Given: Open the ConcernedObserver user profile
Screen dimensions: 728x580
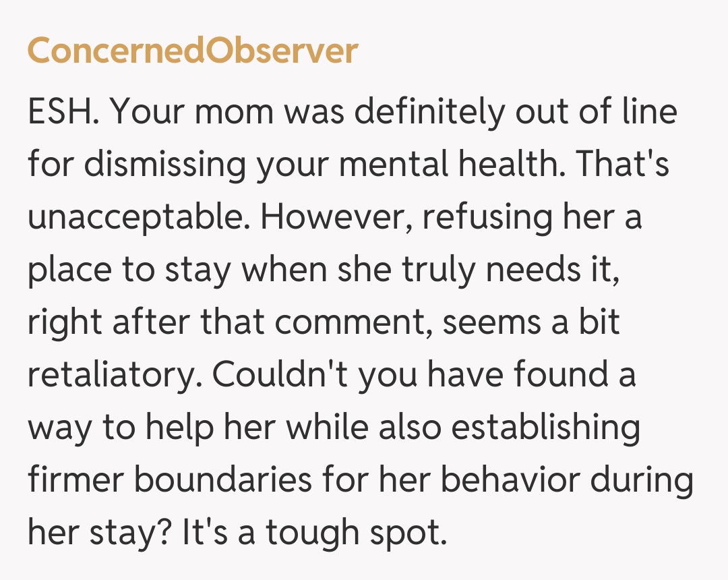Looking at the screenshot, I should 192,51.
